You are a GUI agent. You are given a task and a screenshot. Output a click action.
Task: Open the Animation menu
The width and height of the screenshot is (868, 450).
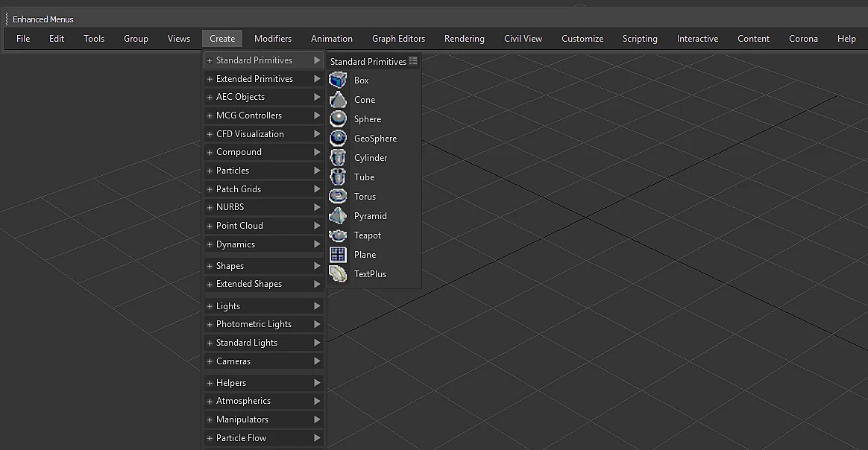click(332, 39)
